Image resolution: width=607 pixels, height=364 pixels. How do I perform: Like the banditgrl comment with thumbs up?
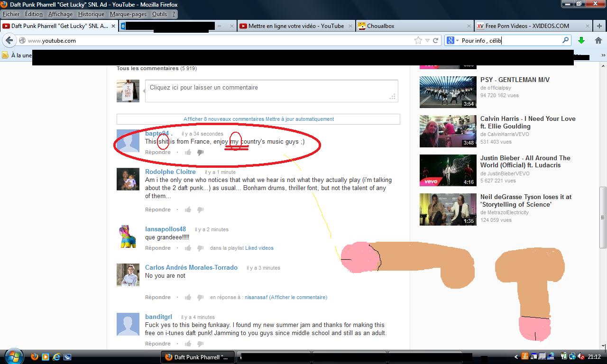coord(188,344)
